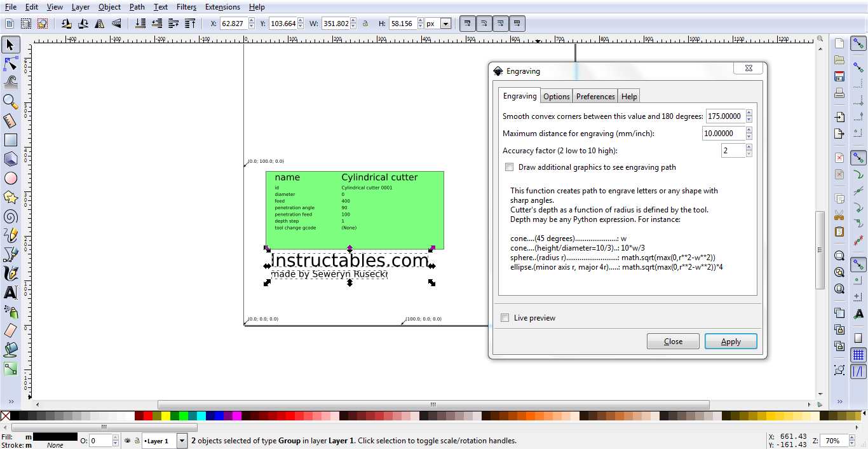Switch to the Node editor tool
Screen dimensions: 868x449
click(x=10, y=64)
